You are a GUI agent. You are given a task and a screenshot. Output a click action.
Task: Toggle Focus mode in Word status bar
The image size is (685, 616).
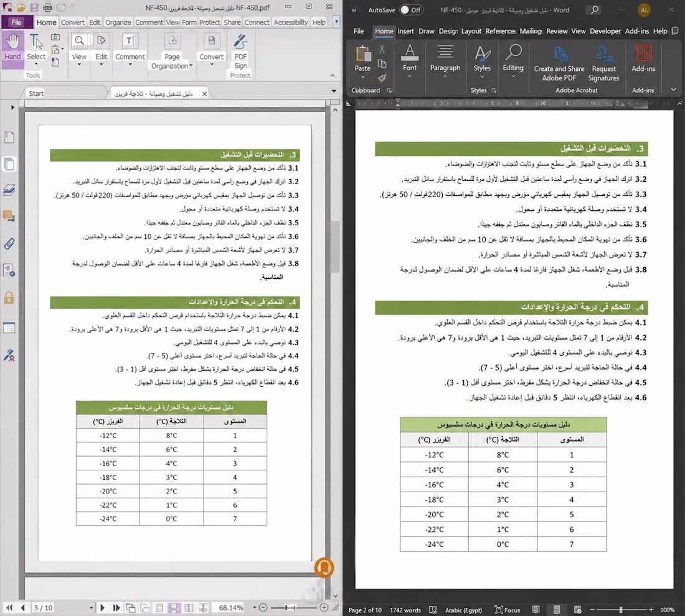pyautogui.click(x=507, y=610)
